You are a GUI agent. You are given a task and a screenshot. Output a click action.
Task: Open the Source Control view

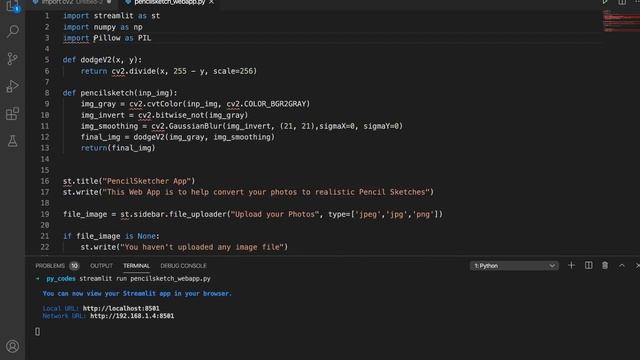coord(13,59)
